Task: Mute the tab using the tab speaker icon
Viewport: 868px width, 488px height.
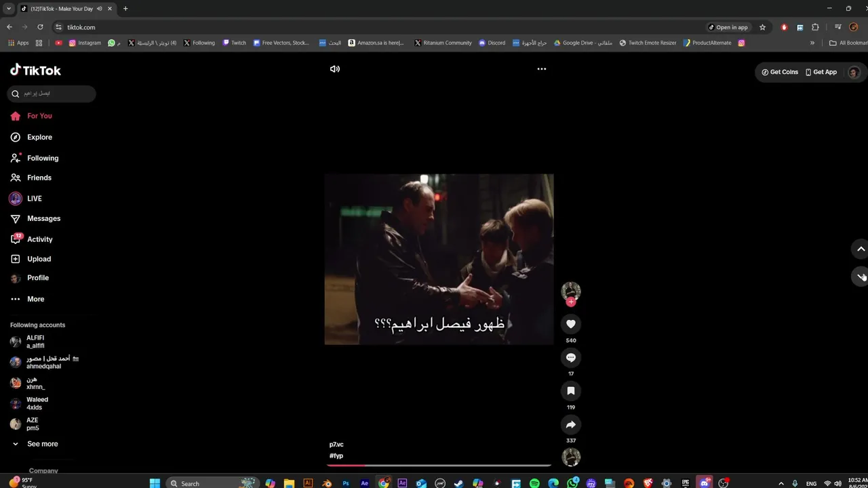Action: pos(100,9)
